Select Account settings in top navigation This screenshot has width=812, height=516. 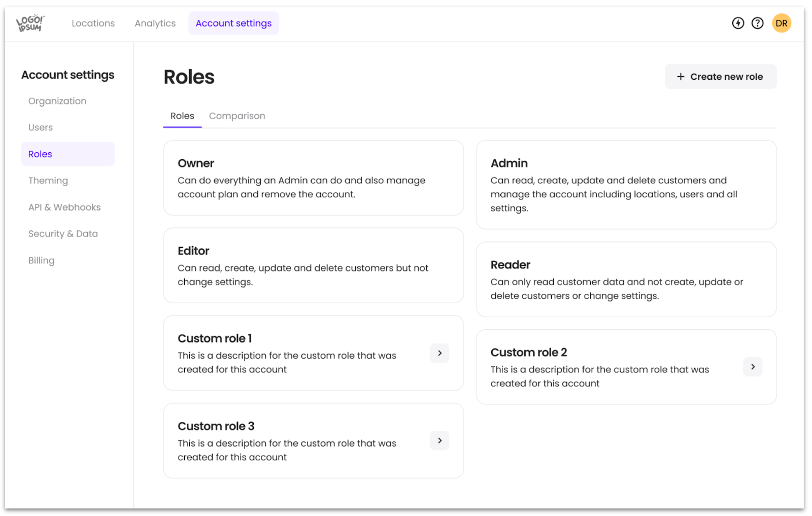[x=233, y=23]
